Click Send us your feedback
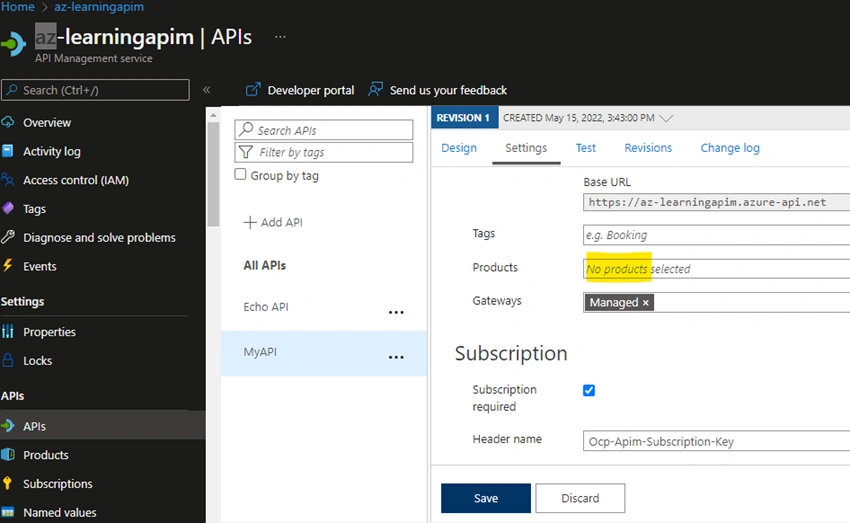This screenshot has height=523, width=850. tap(437, 90)
